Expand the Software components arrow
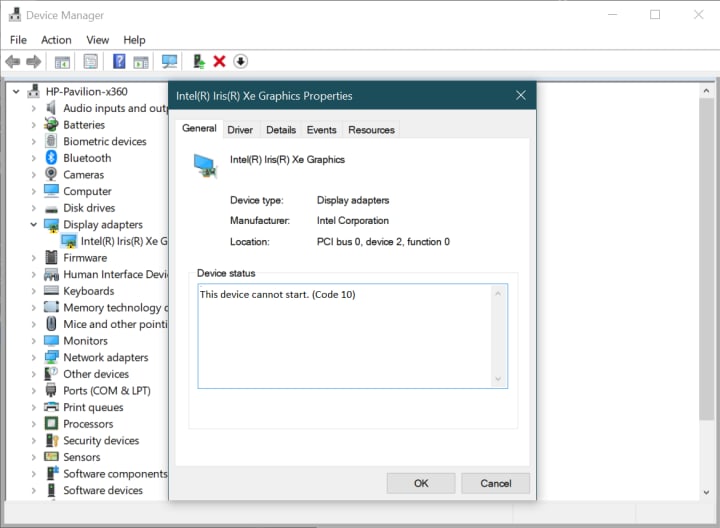Screen dimensions: 720x528 click(34, 474)
